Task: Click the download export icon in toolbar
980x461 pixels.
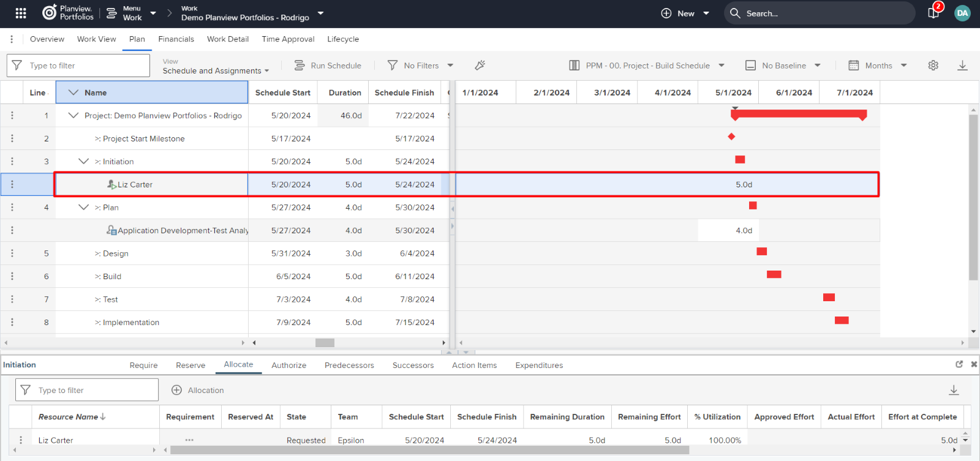Action: (x=962, y=66)
